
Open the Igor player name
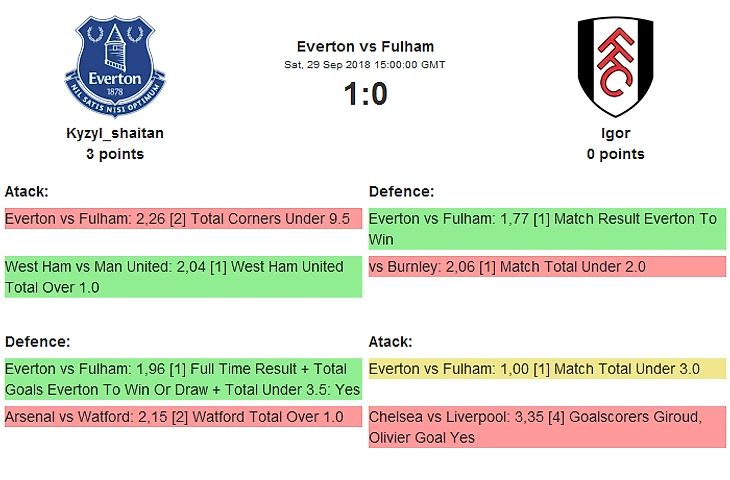615,133
